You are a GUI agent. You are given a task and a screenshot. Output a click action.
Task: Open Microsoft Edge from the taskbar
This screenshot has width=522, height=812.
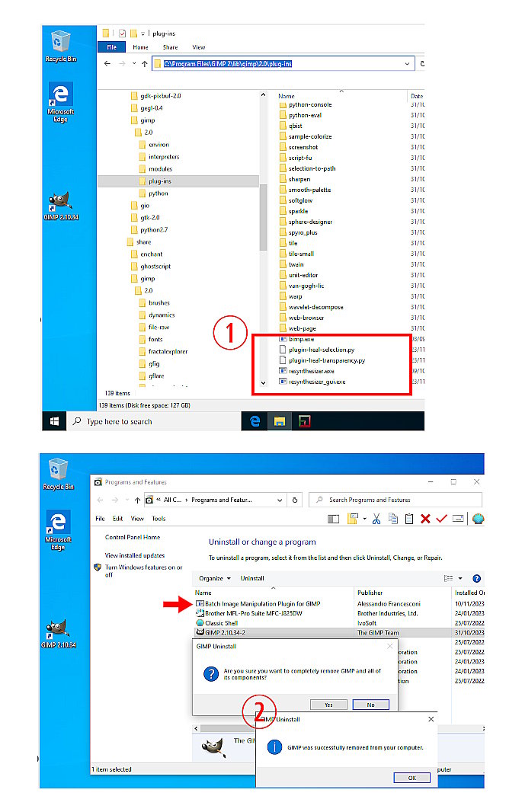click(255, 421)
